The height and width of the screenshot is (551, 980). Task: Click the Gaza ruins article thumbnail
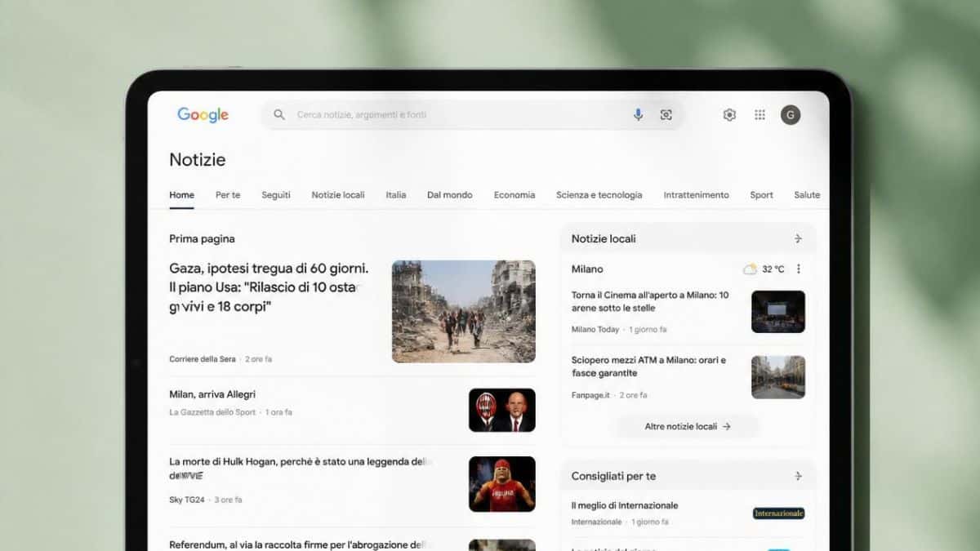pos(464,311)
